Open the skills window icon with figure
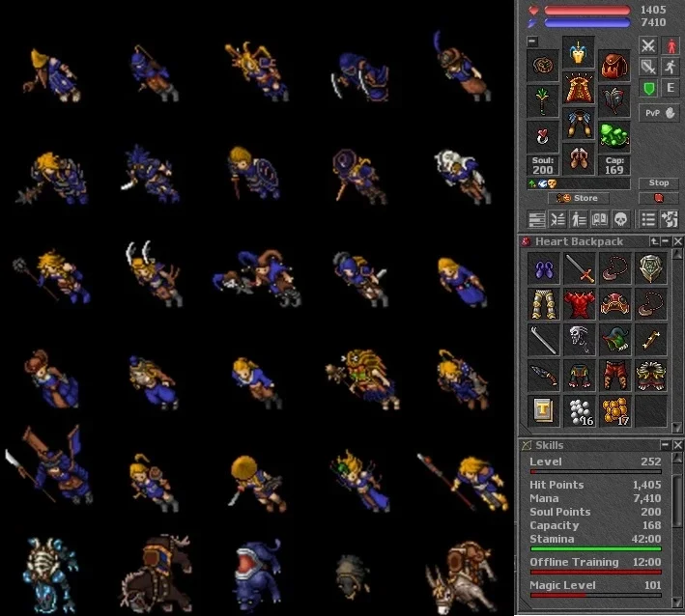Screen dimensions: 685x616 coord(579,219)
